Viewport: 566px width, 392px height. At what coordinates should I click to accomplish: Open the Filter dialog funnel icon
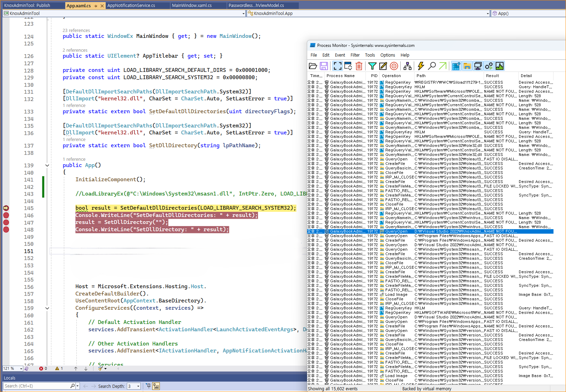pos(372,66)
